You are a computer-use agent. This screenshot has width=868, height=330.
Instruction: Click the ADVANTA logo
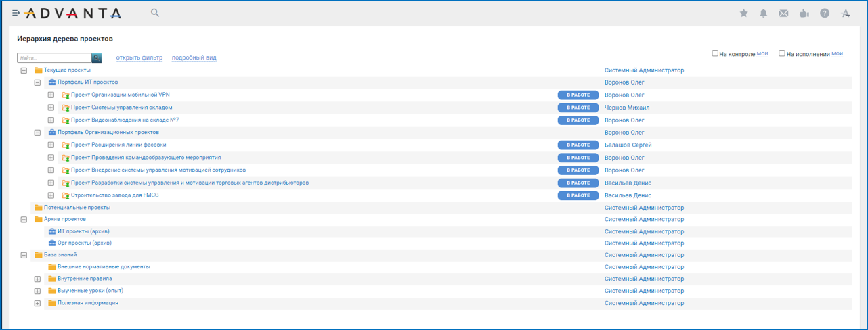click(x=72, y=13)
